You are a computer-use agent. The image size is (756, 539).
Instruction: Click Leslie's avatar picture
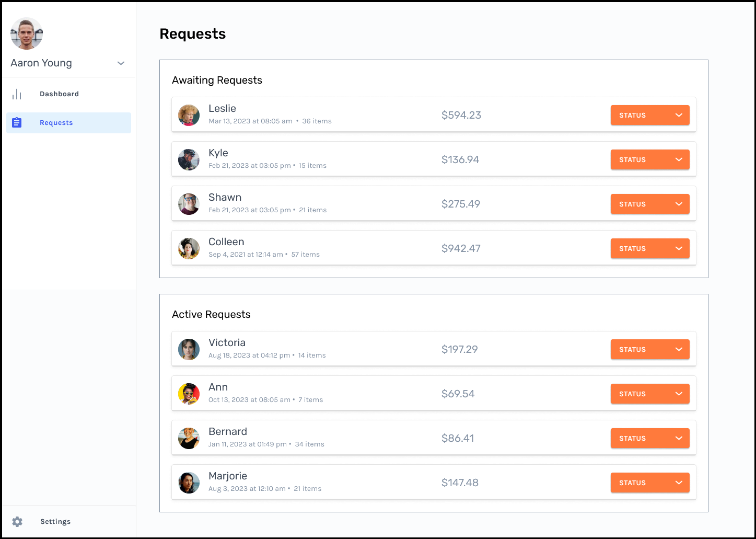[x=189, y=115]
